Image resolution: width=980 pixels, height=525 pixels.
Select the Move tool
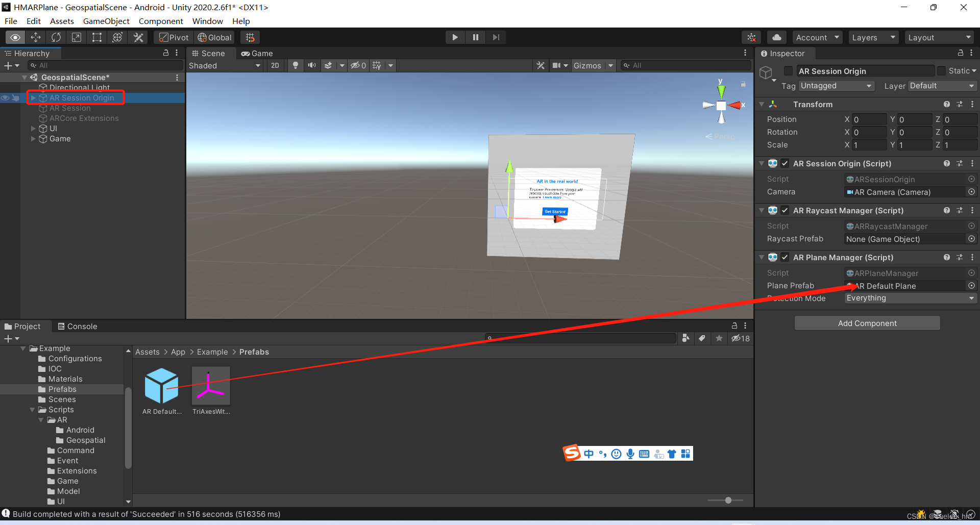[x=36, y=37]
